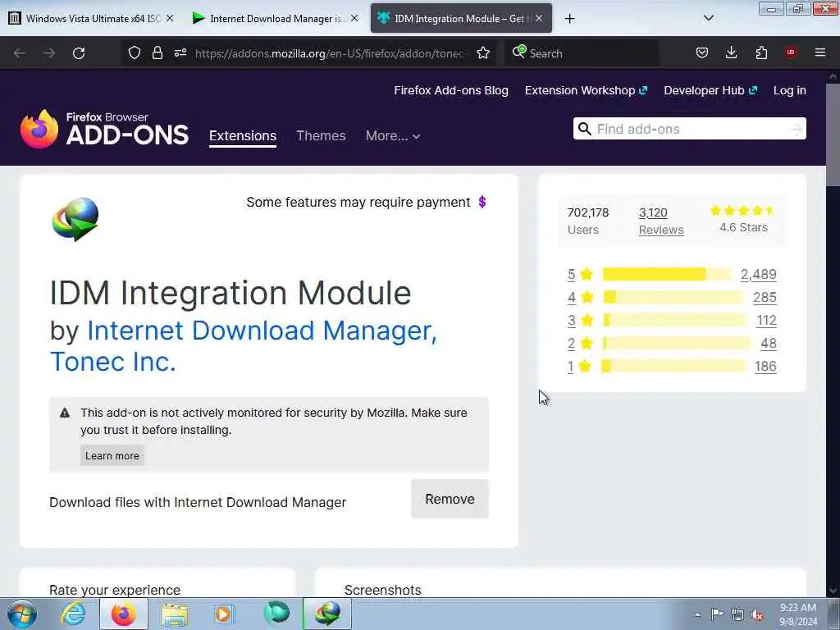
Task: Close the Internet Download Manager tab
Action: point(354,18)
